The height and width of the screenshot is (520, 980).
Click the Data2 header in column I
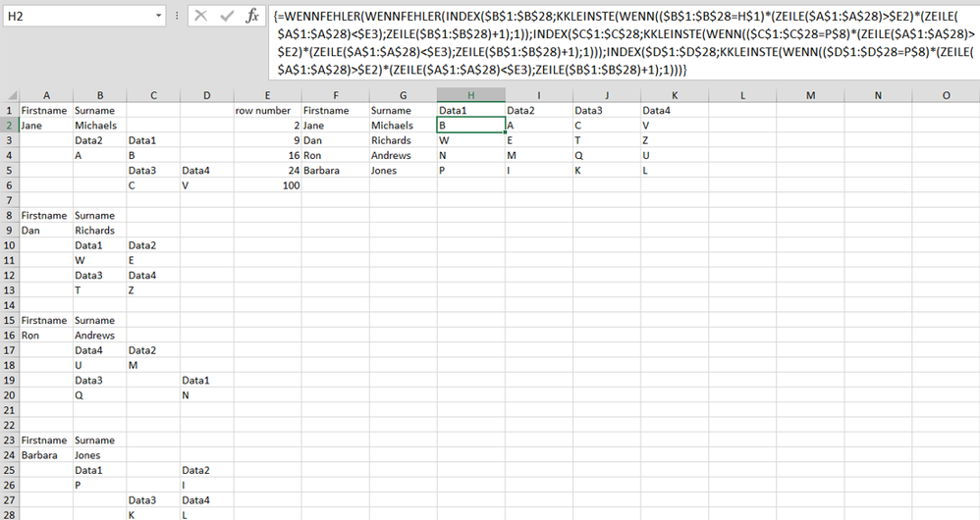539,111
